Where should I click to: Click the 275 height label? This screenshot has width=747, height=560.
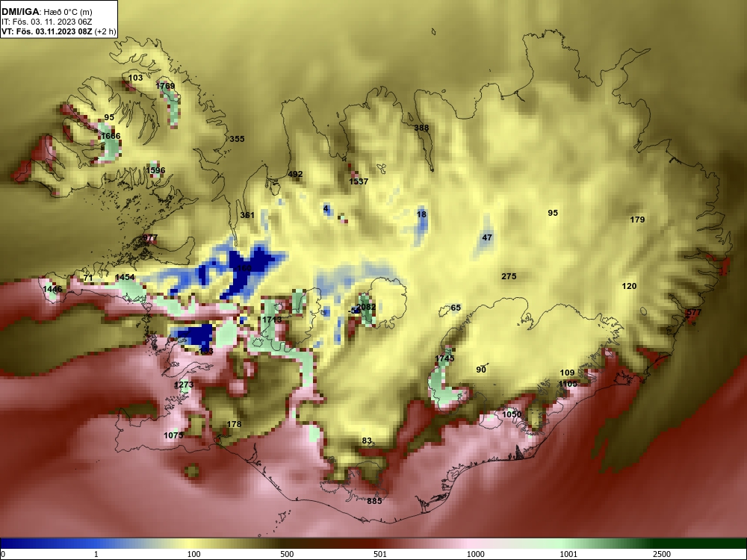click(509, 276)
